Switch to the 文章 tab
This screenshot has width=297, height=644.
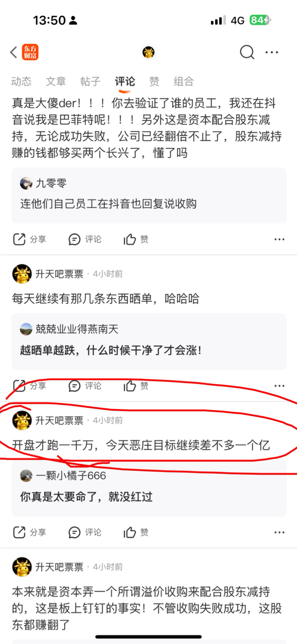point(56,82)
